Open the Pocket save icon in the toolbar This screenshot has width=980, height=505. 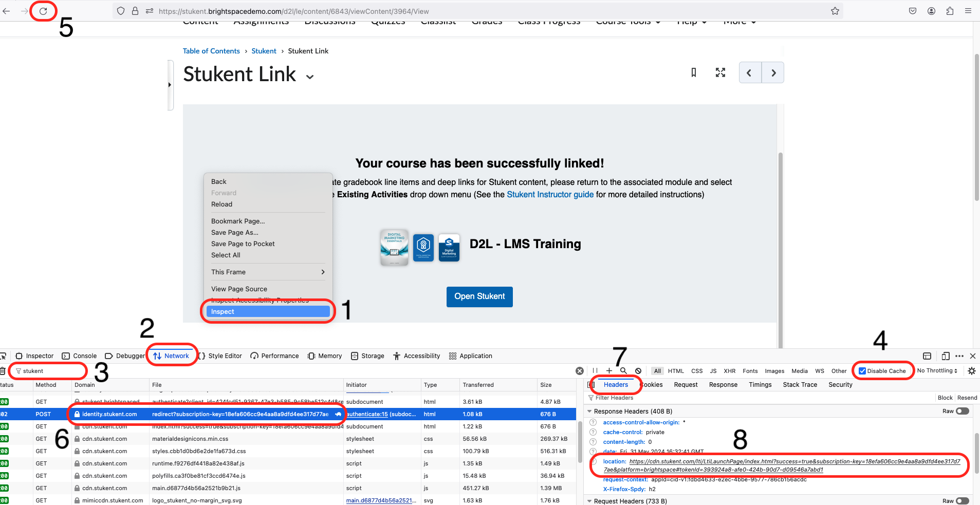tap(913, 11)
